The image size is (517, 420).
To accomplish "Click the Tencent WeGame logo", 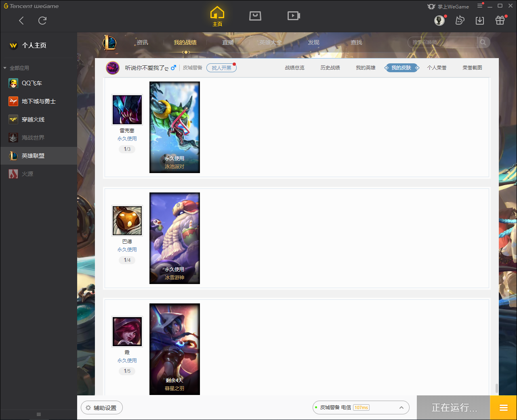I will [31, 6].
